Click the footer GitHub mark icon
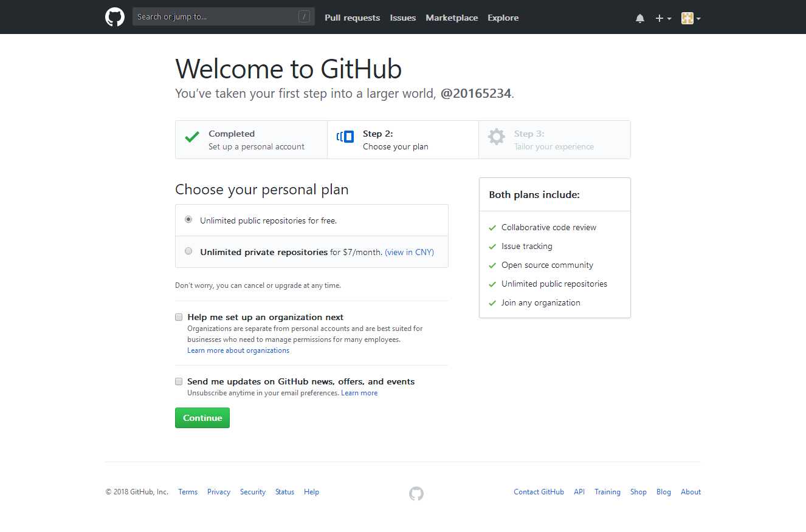The image size is (806, 532). coord(416,493)
